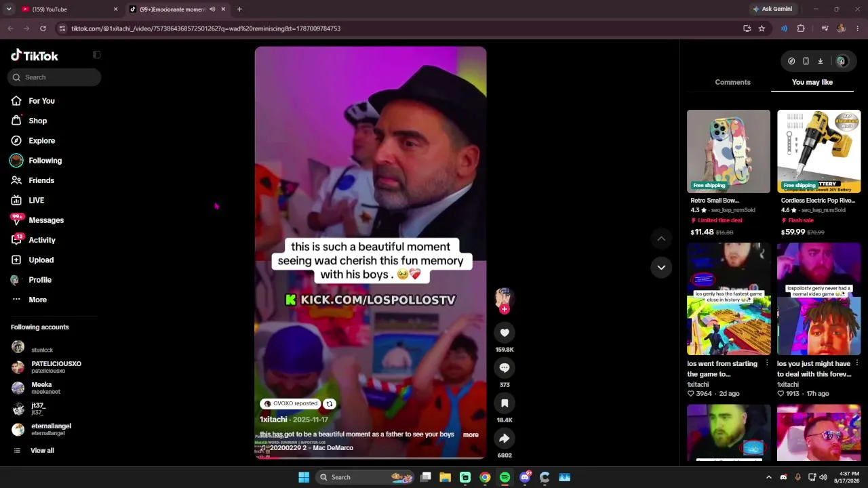This screenshot has width=868, height=488.
Task: Like the video with the heart button
Action: (505, 333)
